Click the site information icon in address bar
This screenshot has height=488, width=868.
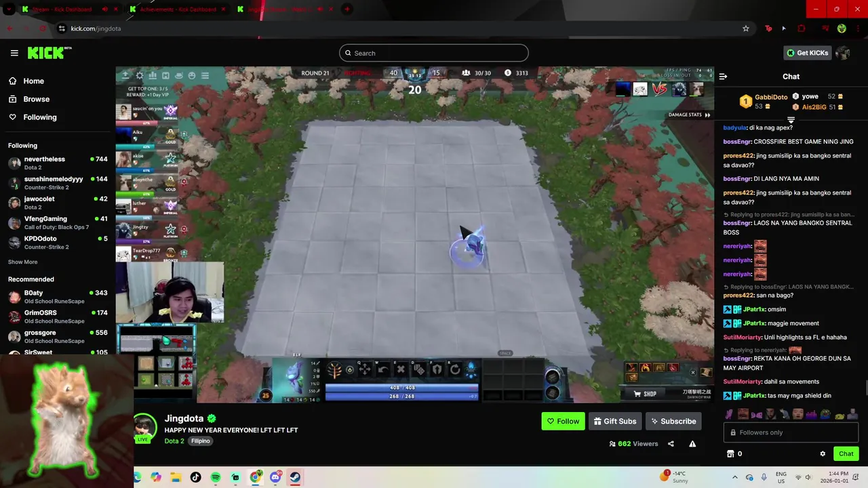coord(62,28)
